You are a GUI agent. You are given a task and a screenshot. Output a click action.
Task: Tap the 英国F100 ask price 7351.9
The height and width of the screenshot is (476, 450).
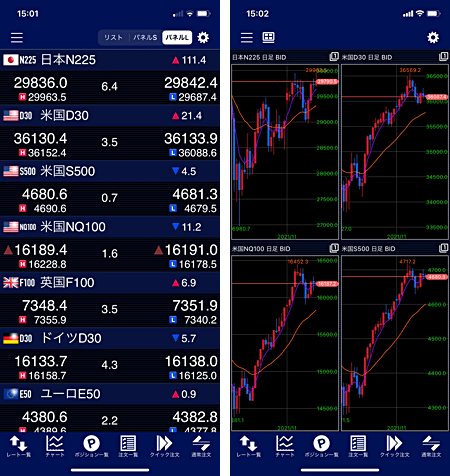point(195,306)
